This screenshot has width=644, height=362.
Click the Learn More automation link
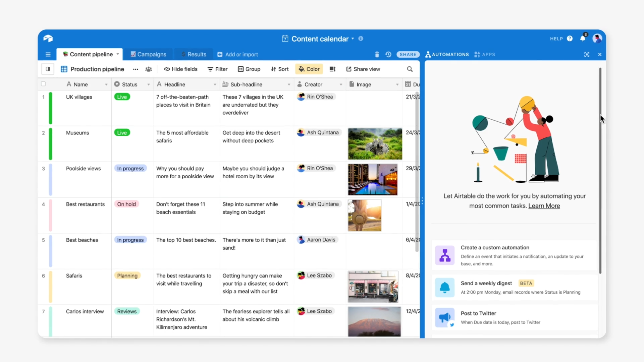coord(544,205)
